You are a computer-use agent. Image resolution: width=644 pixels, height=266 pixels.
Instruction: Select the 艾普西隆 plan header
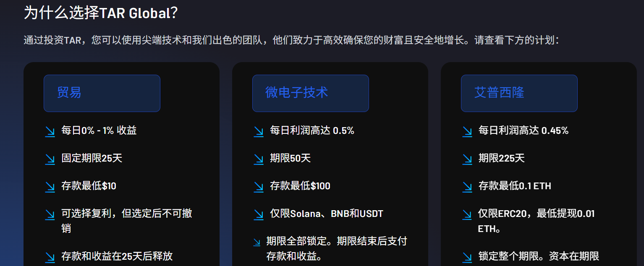point(519,93)
